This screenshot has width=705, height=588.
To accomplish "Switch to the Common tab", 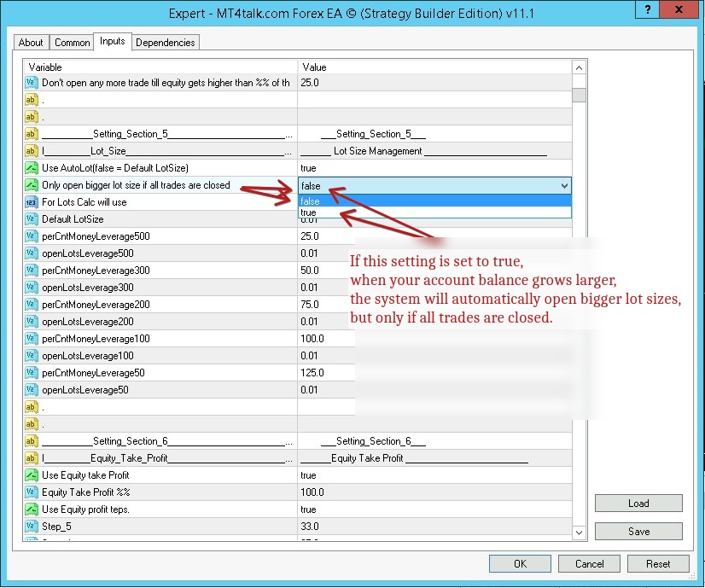I will (72, 43).
